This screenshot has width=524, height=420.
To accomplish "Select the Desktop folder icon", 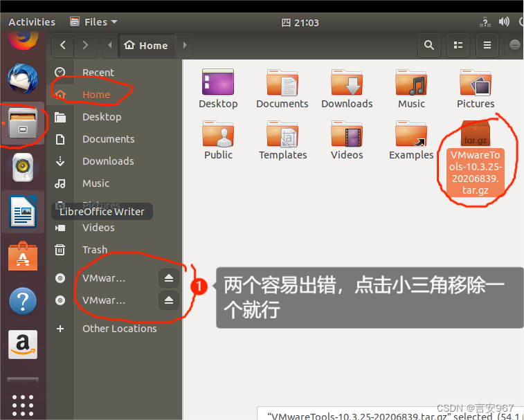I will point(218,89).
